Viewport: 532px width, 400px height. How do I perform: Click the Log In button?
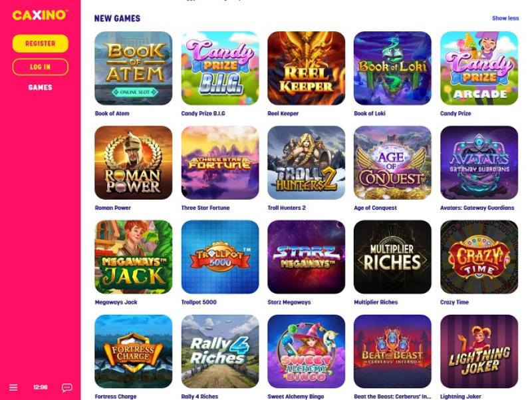click(41, 67)
